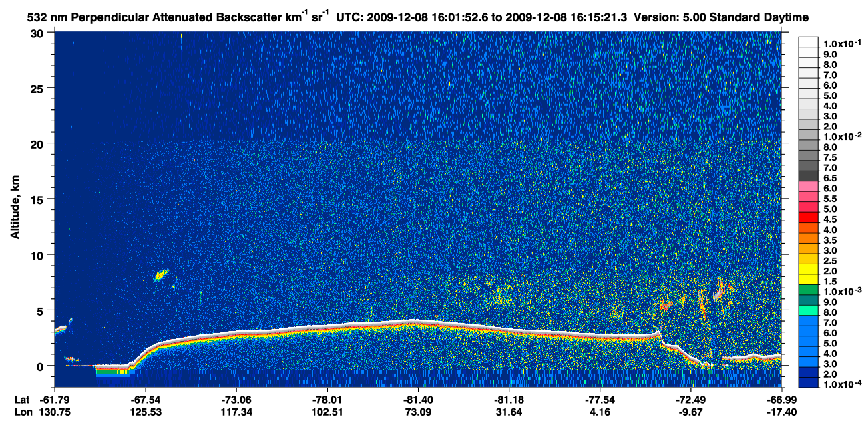Select longitude value '-9.67'
The width and height of the screenshot is (868, 445).
pos(690,412)
